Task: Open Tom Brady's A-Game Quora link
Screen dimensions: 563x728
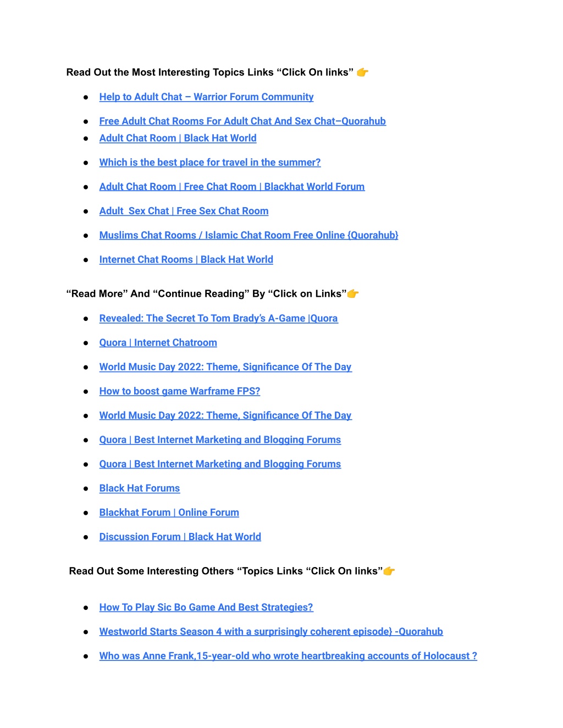Action: [218, 319]
